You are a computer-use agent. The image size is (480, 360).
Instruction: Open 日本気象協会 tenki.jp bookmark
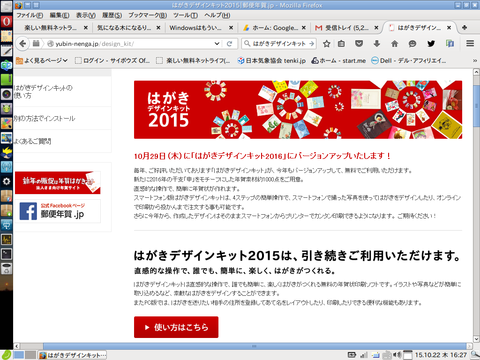point(271,61)
